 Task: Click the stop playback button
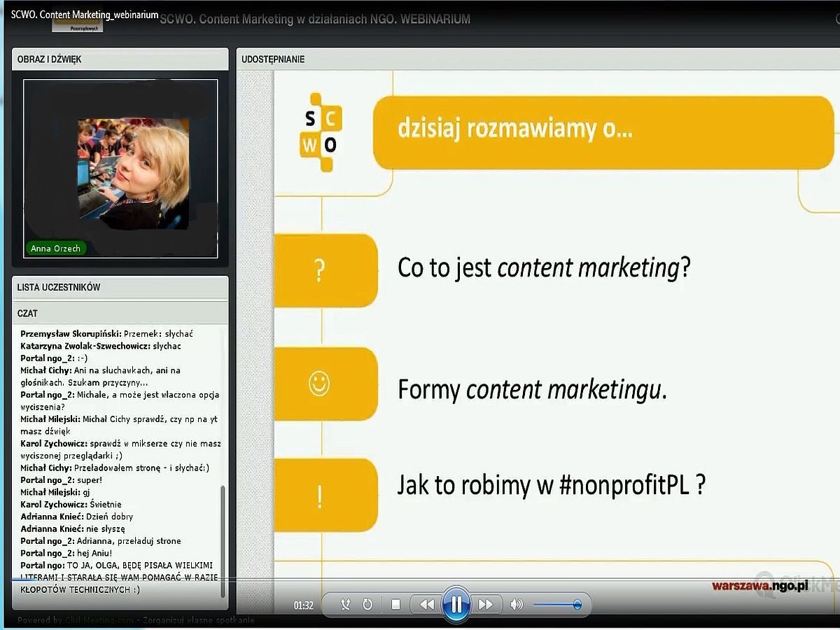coord(395,605)
